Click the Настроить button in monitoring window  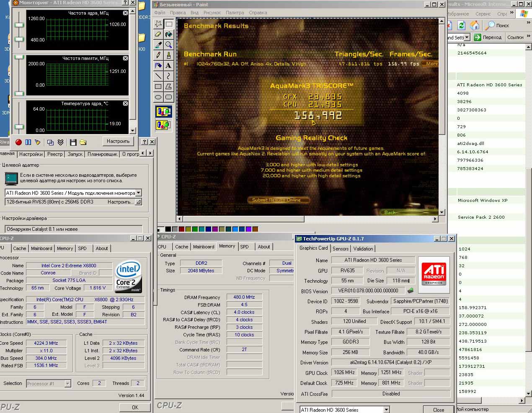pyautogui.click(x=118, y=142)
